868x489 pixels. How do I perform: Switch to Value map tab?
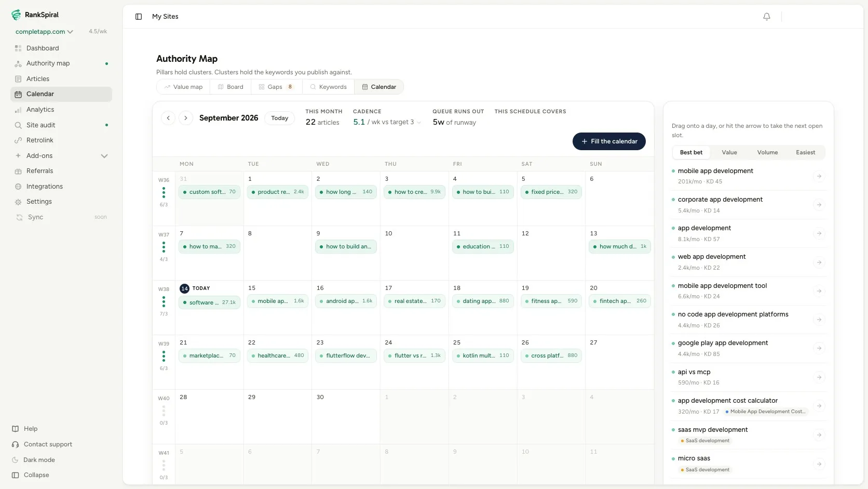click(183, 87)
